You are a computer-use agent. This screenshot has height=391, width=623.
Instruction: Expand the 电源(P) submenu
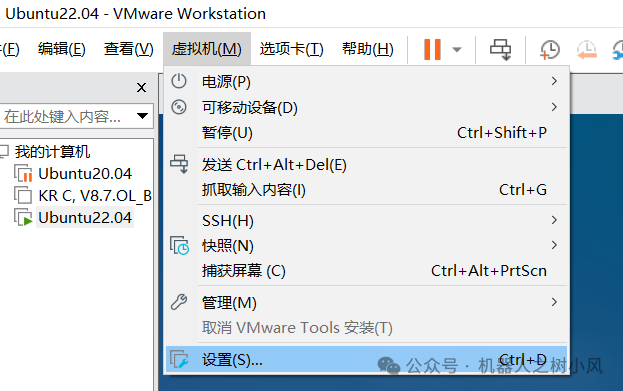(x=366, y=81)
